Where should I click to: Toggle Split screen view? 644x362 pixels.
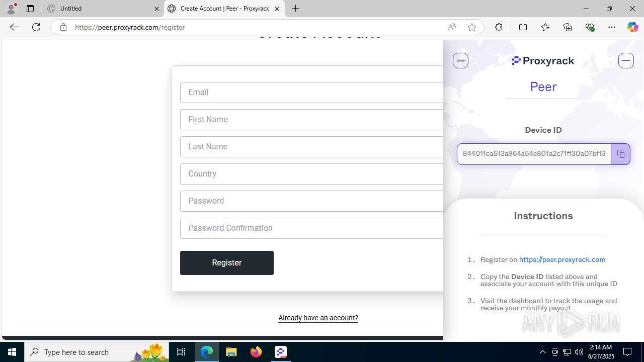click(523, 27)
